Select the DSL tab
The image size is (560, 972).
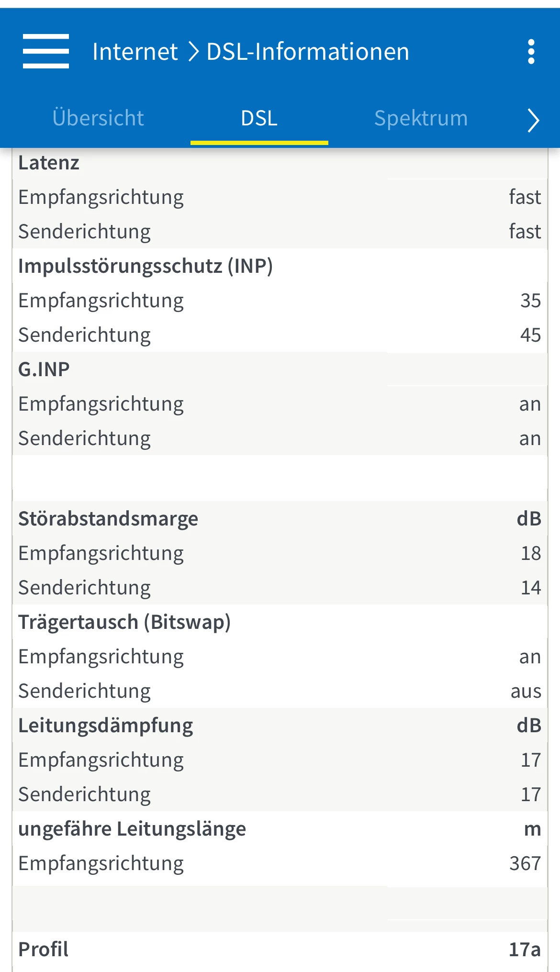(259, 118)
